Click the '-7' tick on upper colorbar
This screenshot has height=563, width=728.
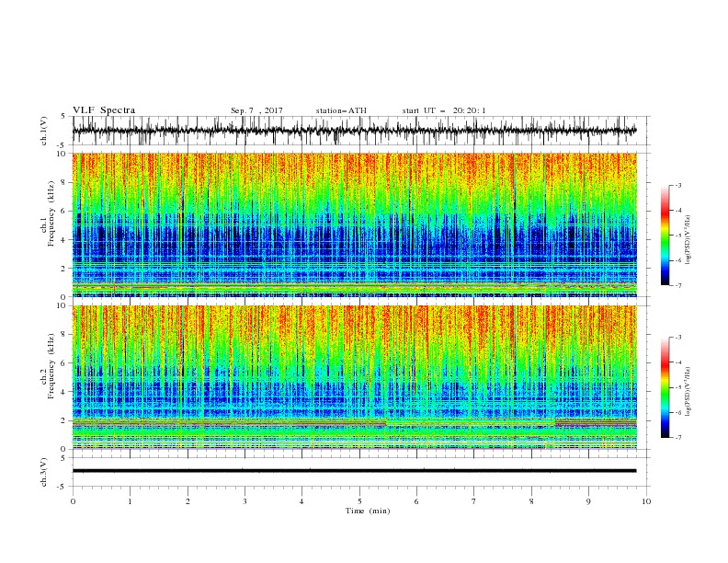678,285
